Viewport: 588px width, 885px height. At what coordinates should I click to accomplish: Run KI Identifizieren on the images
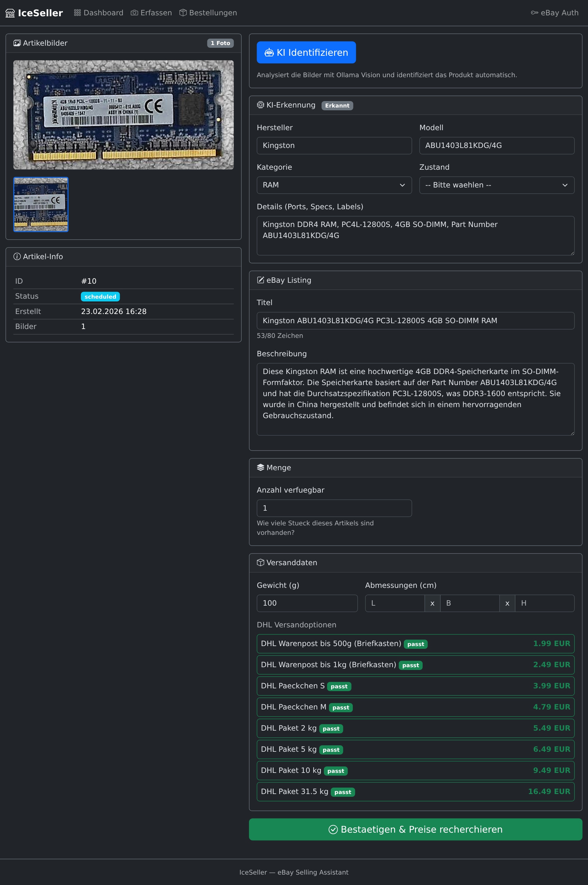coord(306,52)
